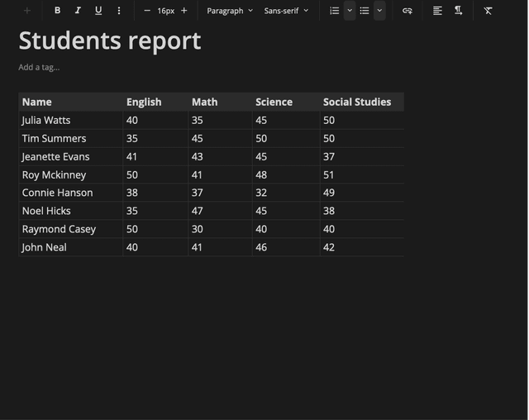Click the insert link icon
The image size is (529, 420).
click(407, 11)
